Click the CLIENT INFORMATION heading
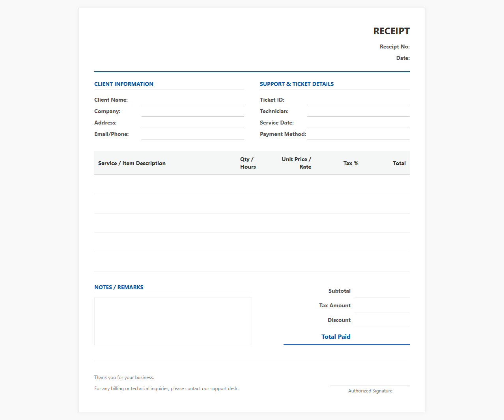The image size is (504, 420). [124, 84]
